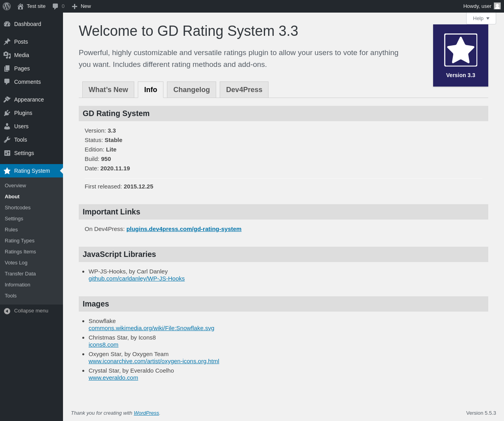Open the github.com/carldanley/WP-JS-Hooks link

pyautogui.click(x=137, y=279)
